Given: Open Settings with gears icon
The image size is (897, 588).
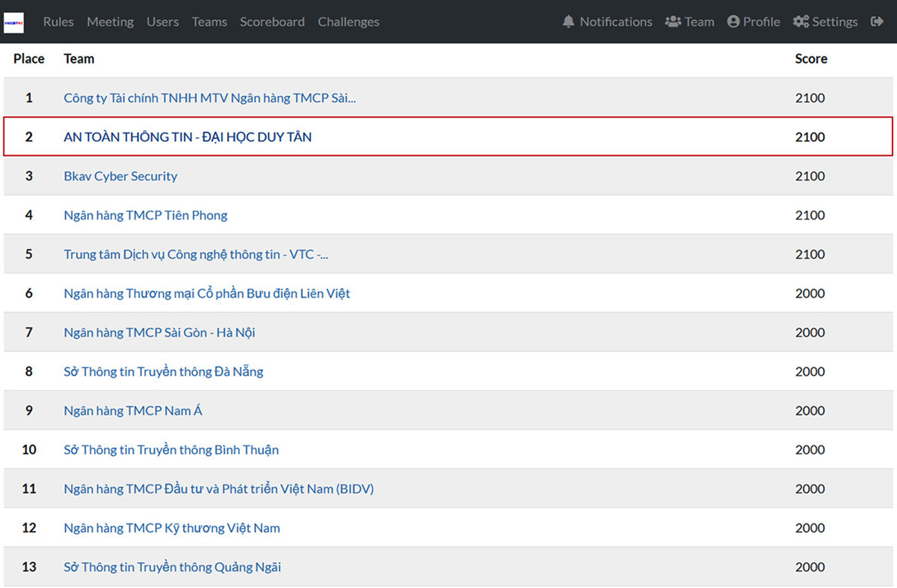Looking at the screenshot, I should coord(825,22).
